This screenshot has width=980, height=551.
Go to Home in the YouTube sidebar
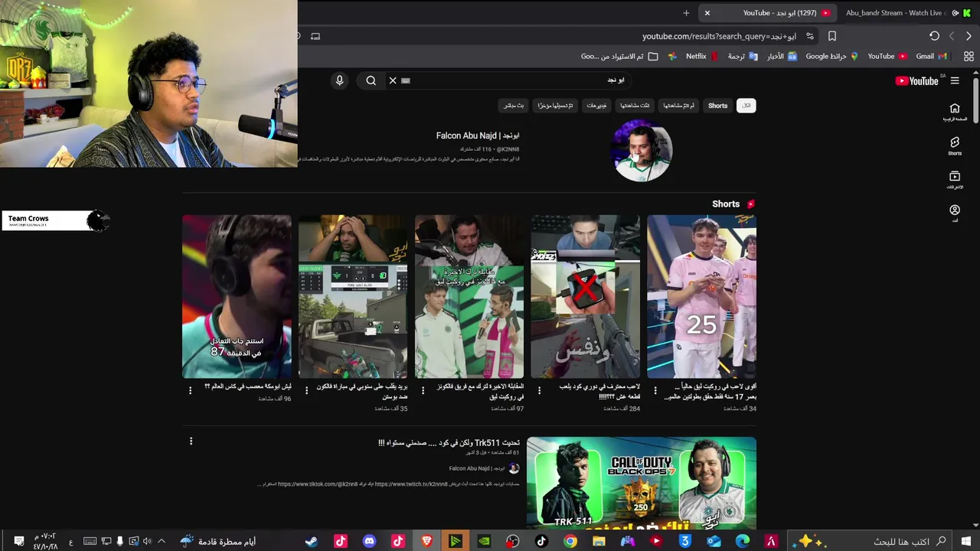(x=955, y=112)
